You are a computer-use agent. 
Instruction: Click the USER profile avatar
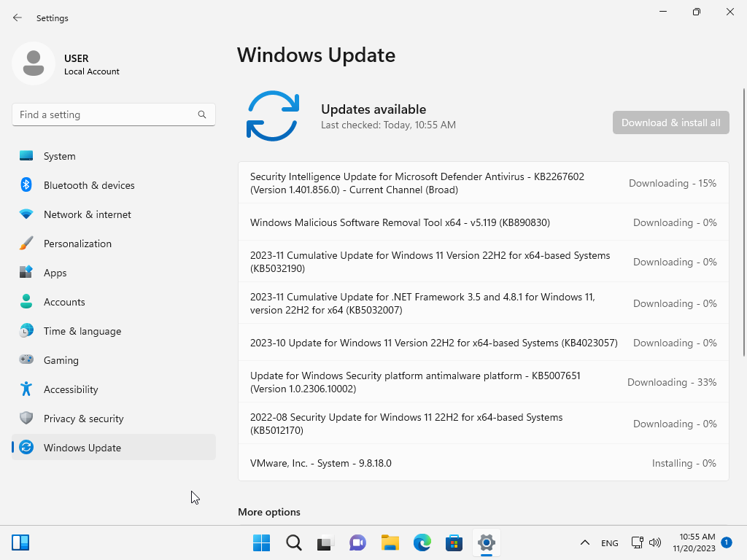point(34,63)
